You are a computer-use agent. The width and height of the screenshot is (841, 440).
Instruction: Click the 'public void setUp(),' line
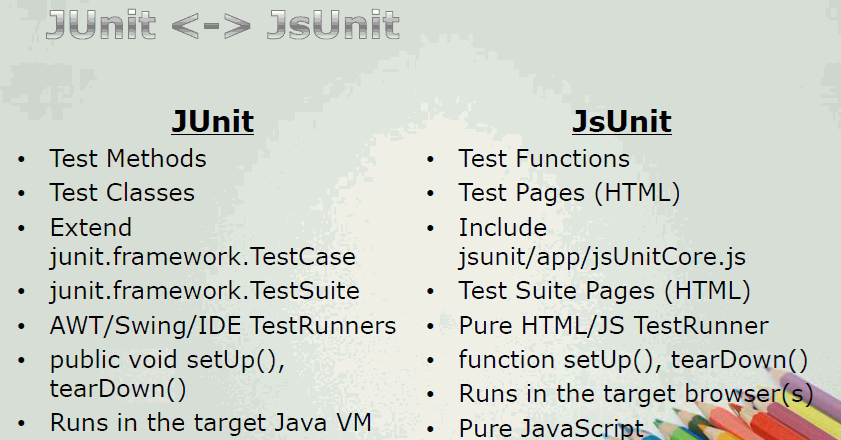point(167,360)
